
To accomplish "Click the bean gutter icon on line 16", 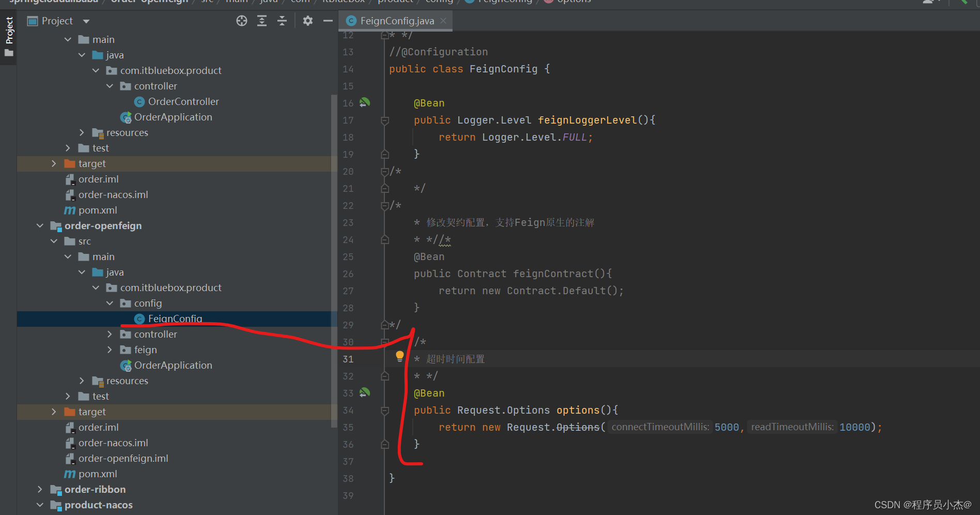I will (365, 102).
